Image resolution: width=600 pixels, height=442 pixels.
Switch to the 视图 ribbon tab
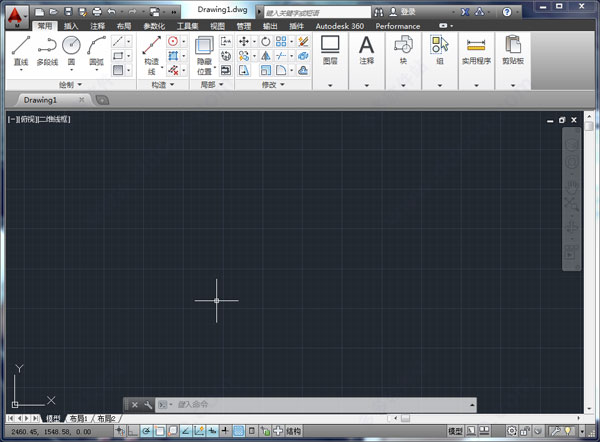click(x=217, y=26)
